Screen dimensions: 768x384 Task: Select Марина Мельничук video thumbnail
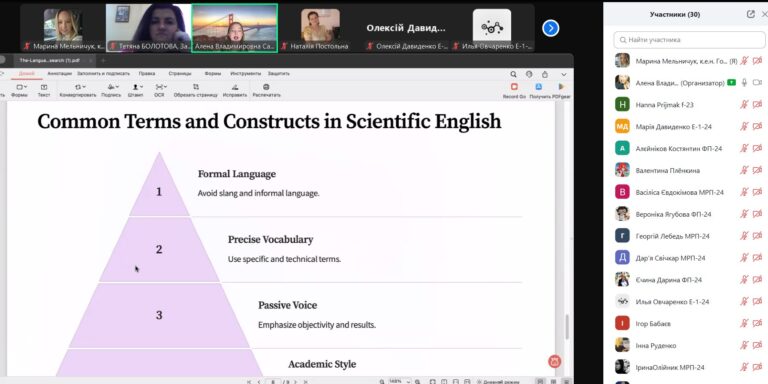63,27
